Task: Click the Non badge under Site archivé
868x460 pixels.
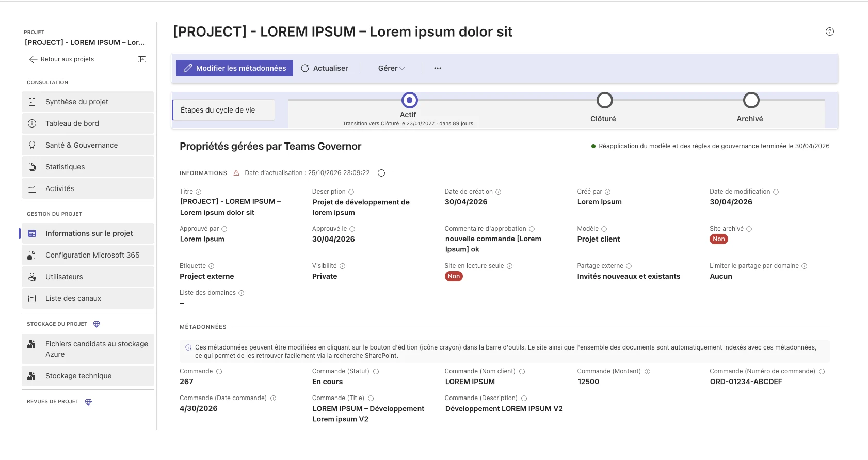Action: [719, 239]
